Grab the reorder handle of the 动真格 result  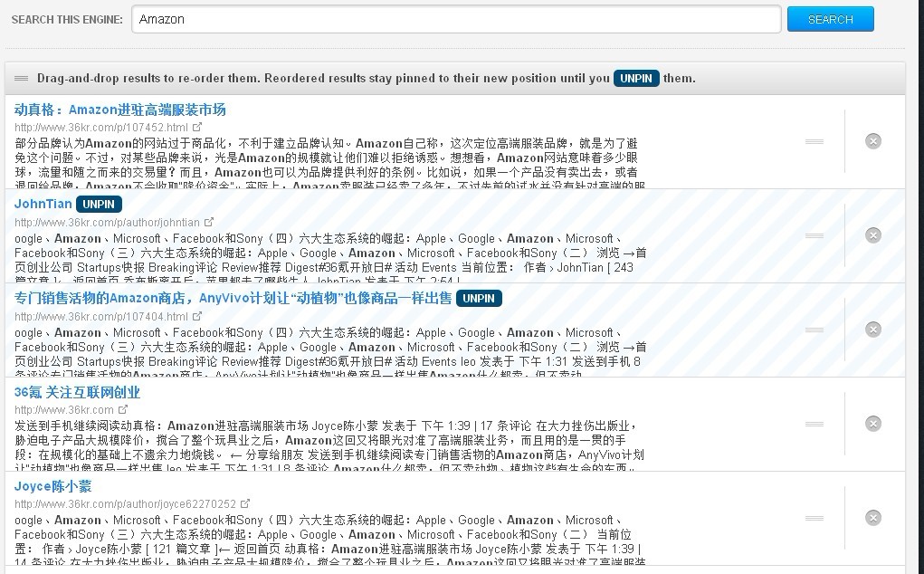coord(814,141)
